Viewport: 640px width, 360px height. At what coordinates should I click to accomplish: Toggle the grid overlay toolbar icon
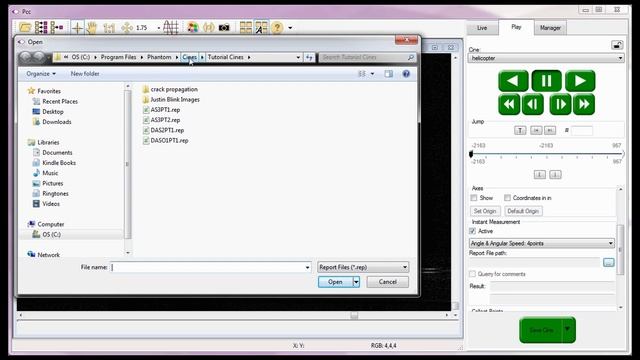(171, 28)
